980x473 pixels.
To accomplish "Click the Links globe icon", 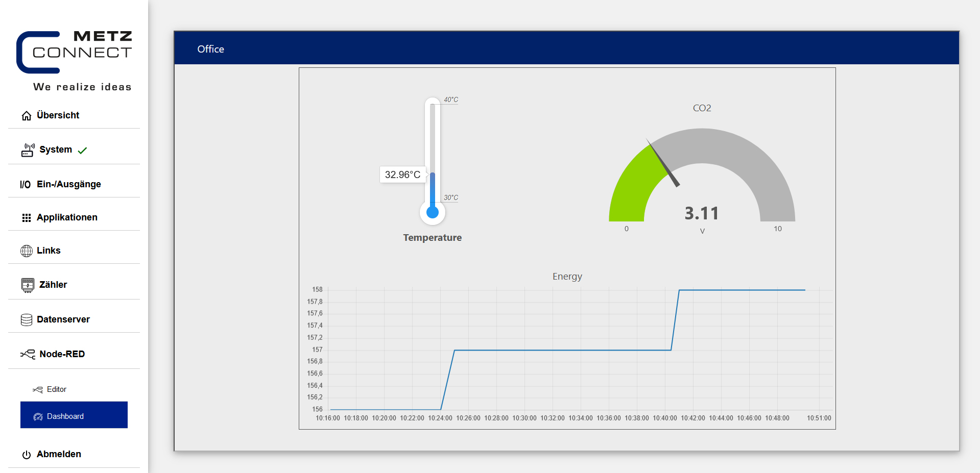I will point(27,251).
